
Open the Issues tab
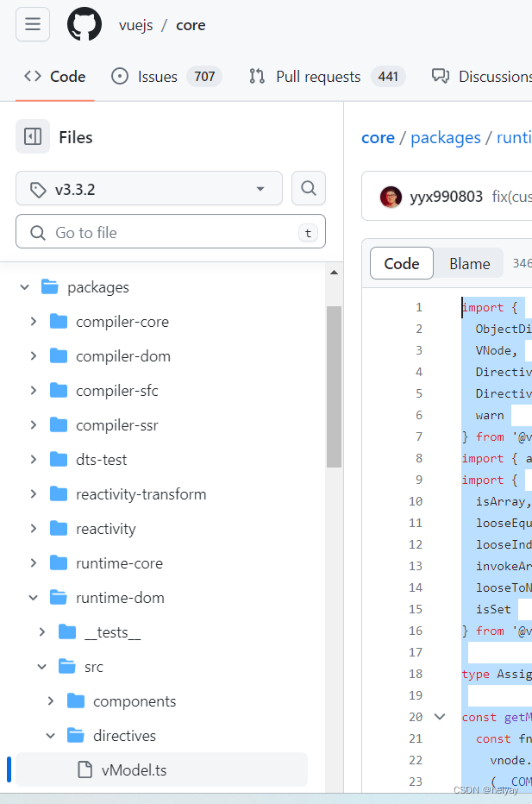tap(166, 77)
